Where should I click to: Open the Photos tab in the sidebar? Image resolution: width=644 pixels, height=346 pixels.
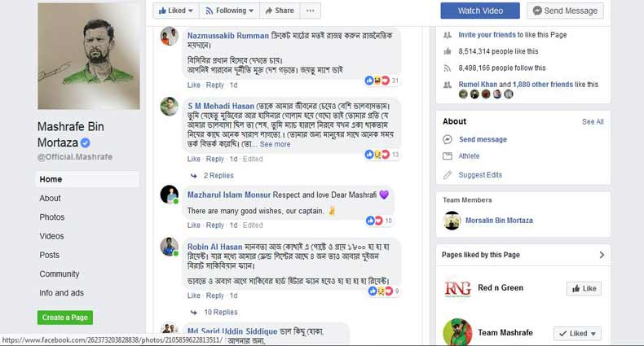(x=52, y=217)
